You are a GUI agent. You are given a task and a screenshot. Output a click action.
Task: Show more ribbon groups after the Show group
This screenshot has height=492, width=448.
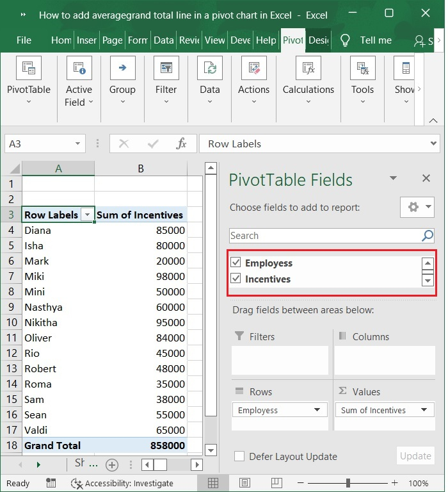point(419,89)
